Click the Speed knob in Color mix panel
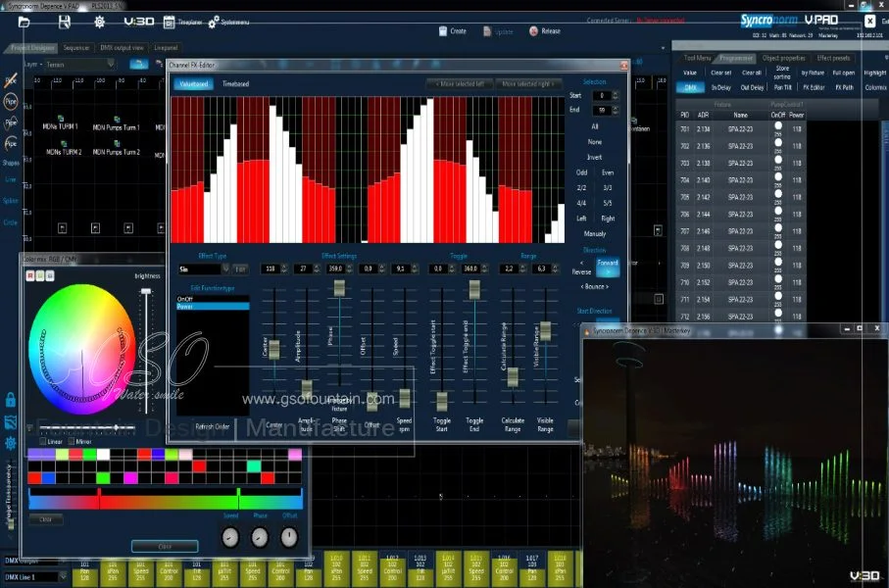Viewport: 889px width, 588px height. pos(230,537)
